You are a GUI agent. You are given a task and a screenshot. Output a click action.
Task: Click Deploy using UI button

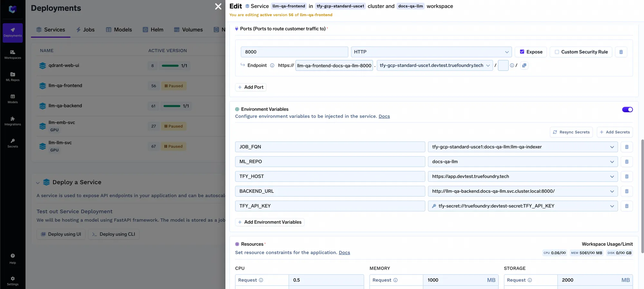pyautogui.click(x=61, y=234)
